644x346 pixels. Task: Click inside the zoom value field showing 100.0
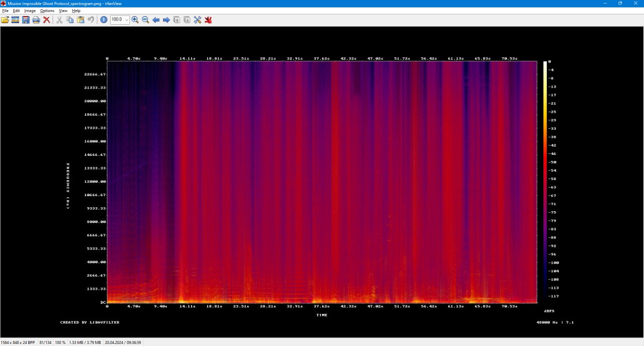tap(117, 20)
